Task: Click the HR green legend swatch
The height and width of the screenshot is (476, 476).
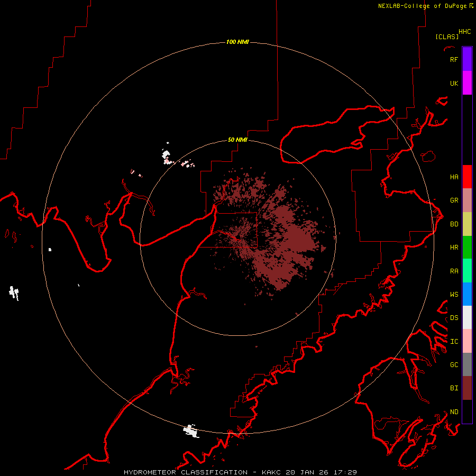Action: (x=467, y=247)
